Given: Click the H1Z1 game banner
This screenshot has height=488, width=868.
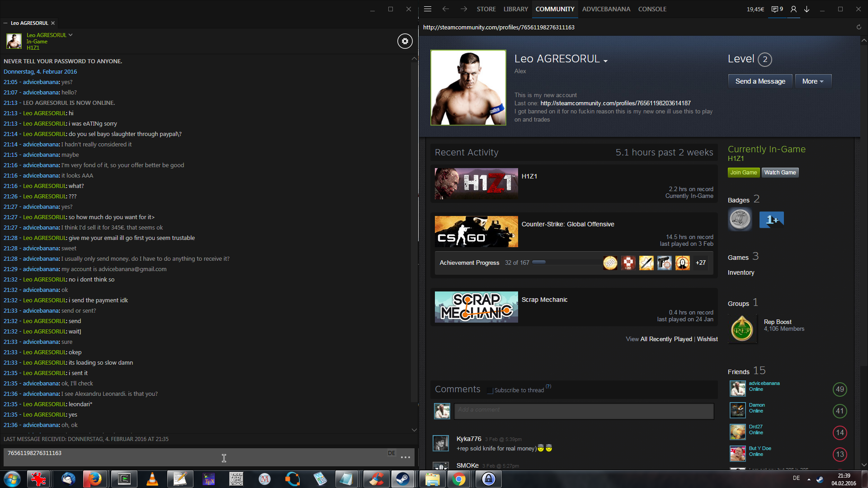Looking at the screenshot, I should click(x=476, y=184).
